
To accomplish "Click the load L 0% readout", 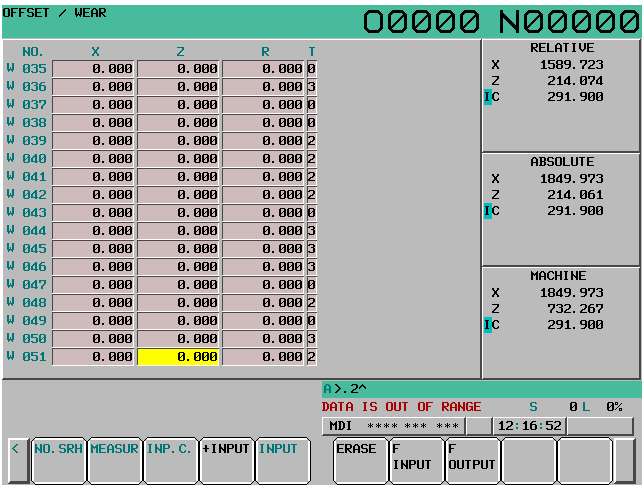I will click(603, 407).
